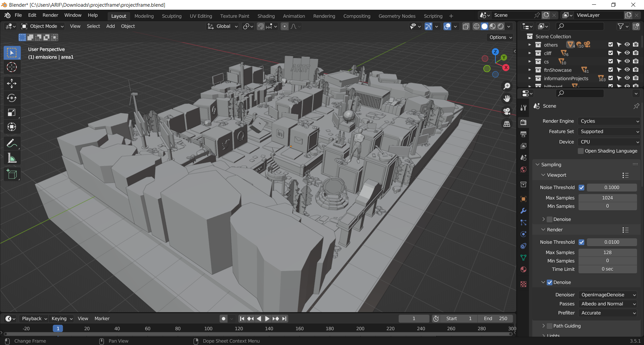Disable the Render Denoise checkbox
Image resolution: width=644 pixels, height=345 pixels.
coord(550,282)
